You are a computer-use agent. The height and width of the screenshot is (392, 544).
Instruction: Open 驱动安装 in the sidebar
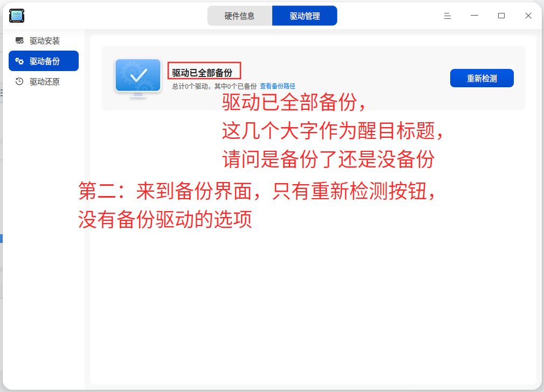(44, 40)
